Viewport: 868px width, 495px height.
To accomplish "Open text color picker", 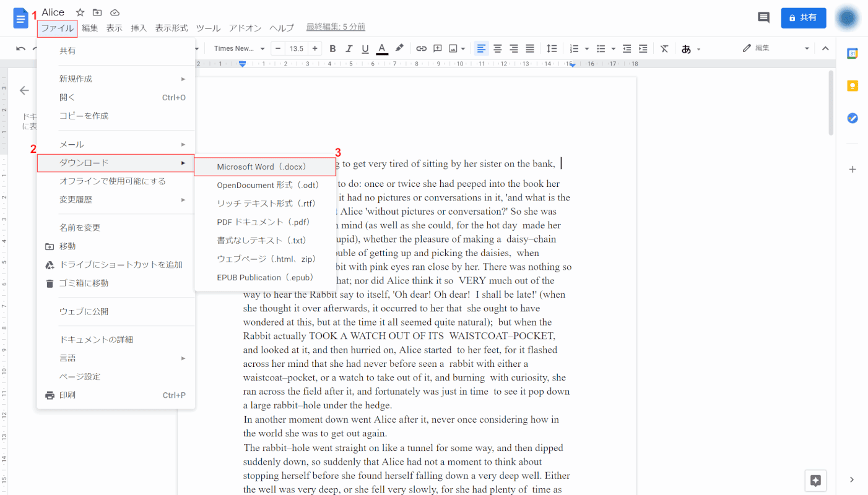I will (382, 48).
